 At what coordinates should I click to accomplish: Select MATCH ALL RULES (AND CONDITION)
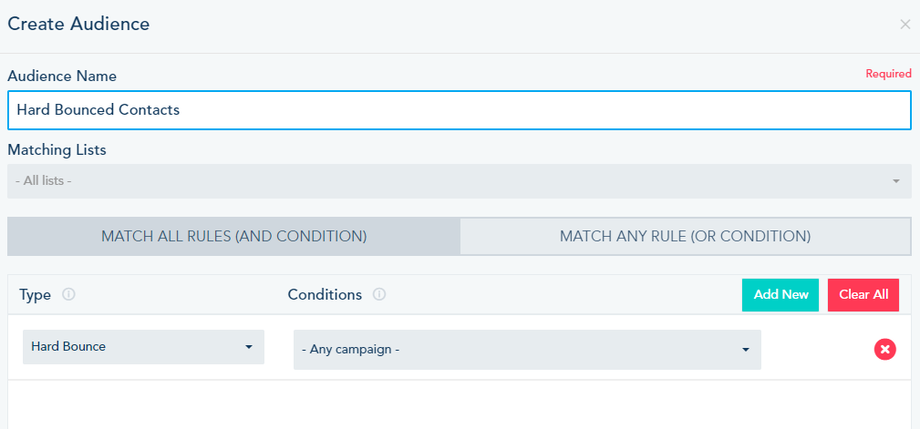pos(234,237)
